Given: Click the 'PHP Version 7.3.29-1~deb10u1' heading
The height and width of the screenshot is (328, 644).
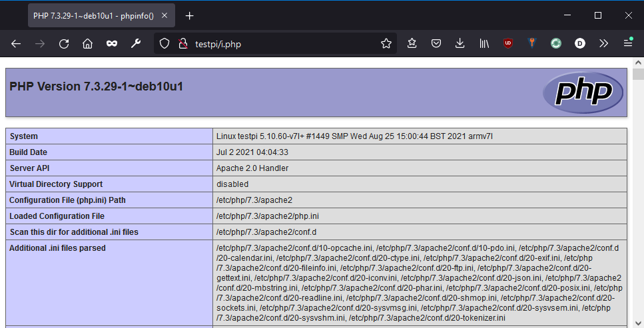Looking at the screenshot, I should click(96, 86).
